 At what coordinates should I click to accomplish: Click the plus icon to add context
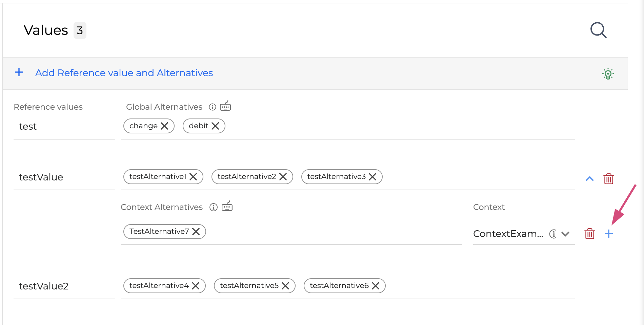pyautogui.click(x=609, y=234)
